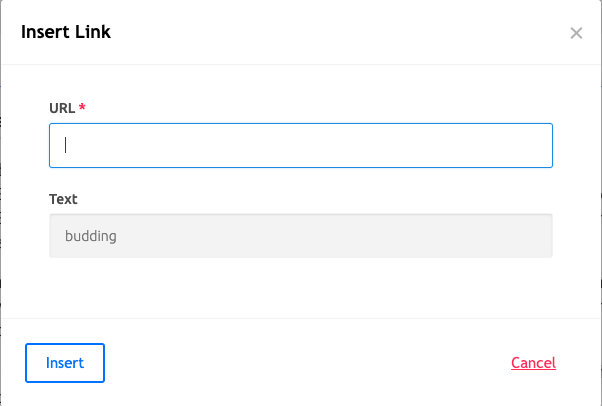The height and width of the screenshot is (406, 602).
Task: Click the 'Insert Link' dialog title
Action: click(66, 32)
